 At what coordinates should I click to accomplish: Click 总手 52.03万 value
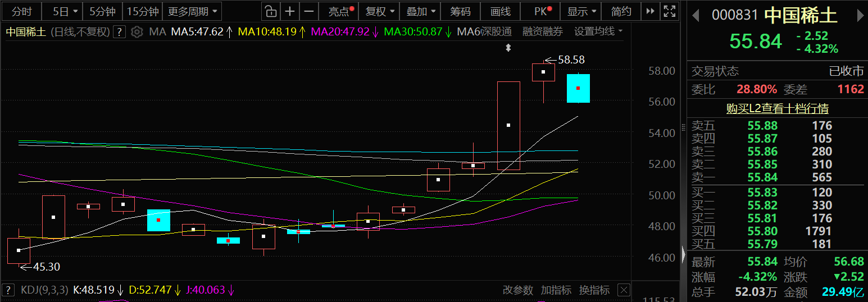point(756,292)
